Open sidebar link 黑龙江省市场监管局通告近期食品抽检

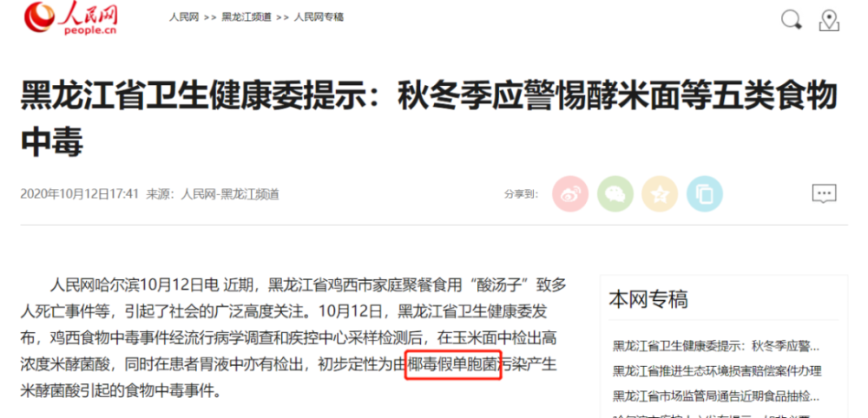click(x=716, y=395)
